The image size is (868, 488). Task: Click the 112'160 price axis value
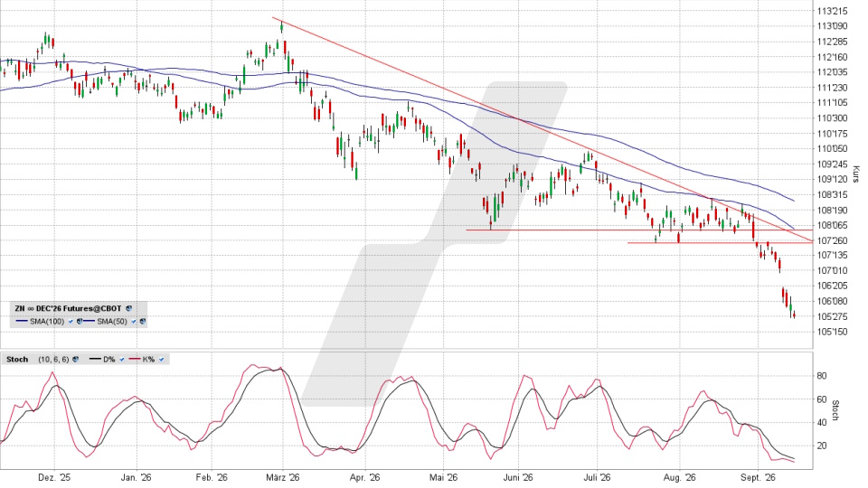(833, 57)
